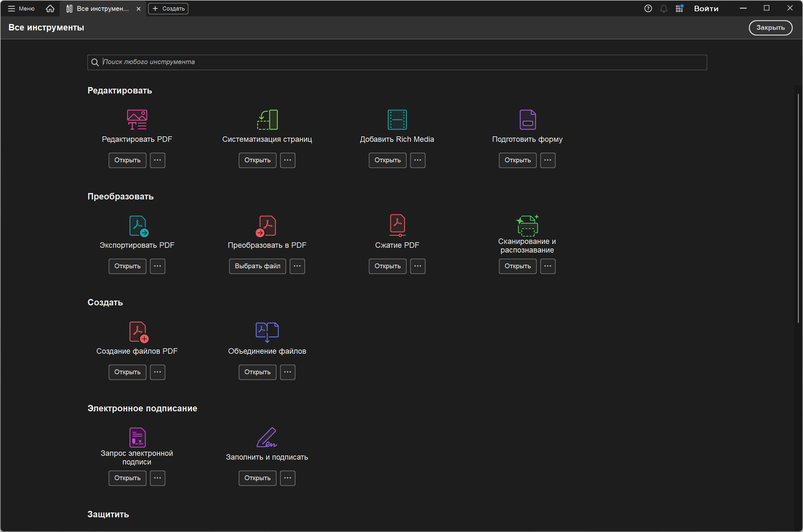This screenshot has height=532, width=803.
Task: Select the Export PDF icon
Action: (138, 226)
